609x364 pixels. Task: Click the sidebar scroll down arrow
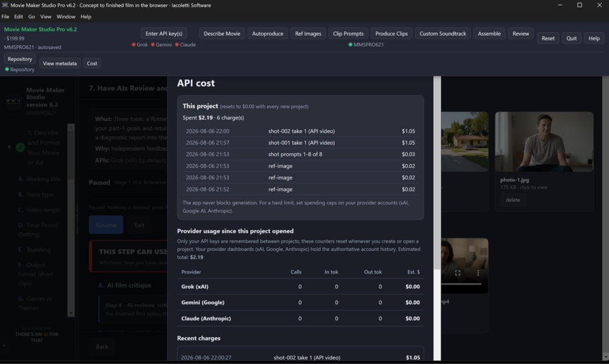coord(71,313)
